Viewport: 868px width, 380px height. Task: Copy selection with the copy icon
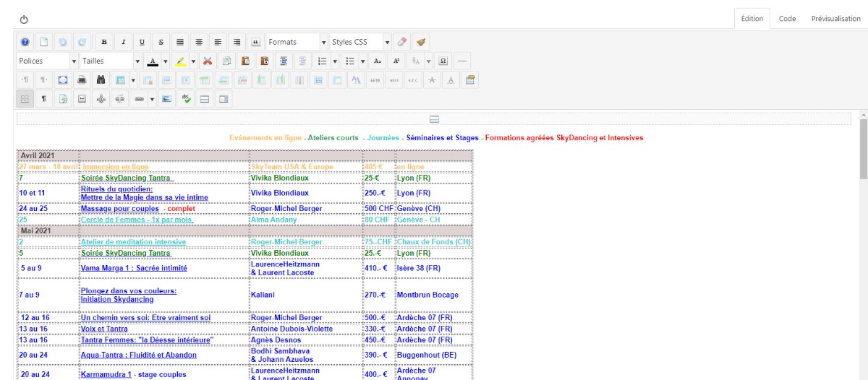(x=227, y=61)
